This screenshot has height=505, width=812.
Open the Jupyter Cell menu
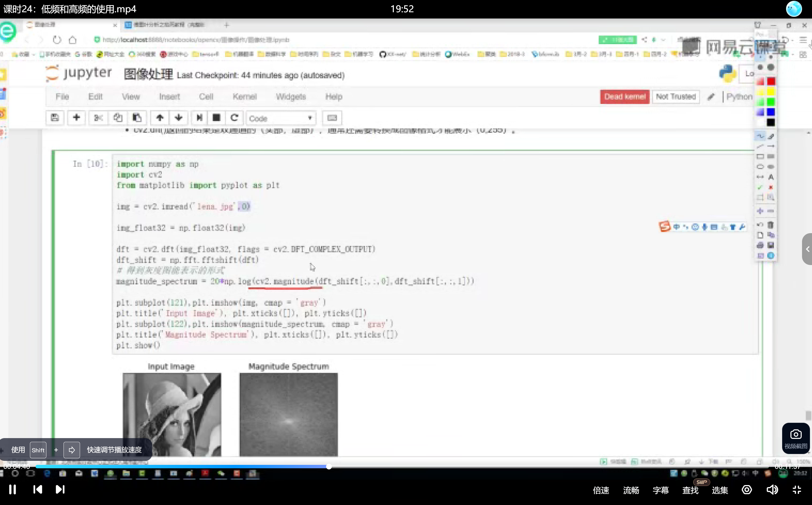[x=206, y=97]
